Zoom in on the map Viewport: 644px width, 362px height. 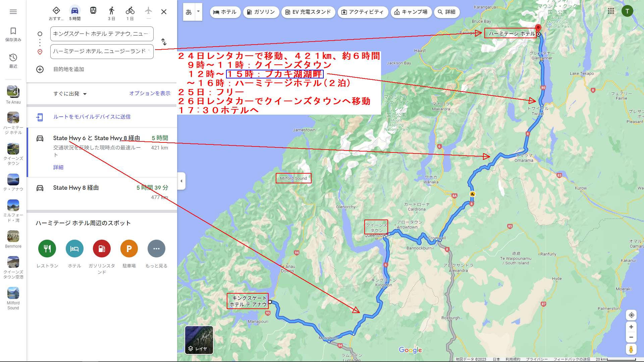pyautogui.click(x=631, y=327)
